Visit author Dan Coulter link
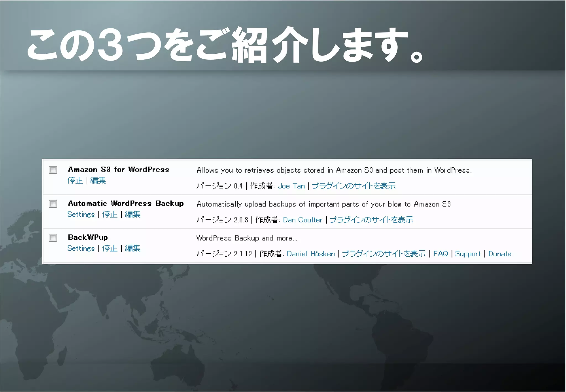Screen dimensions: 566x392 (x=303, y=220)
